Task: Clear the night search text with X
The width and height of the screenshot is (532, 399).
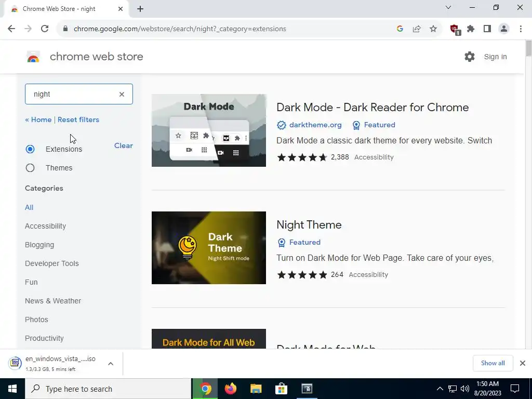Action: [122, 94]
